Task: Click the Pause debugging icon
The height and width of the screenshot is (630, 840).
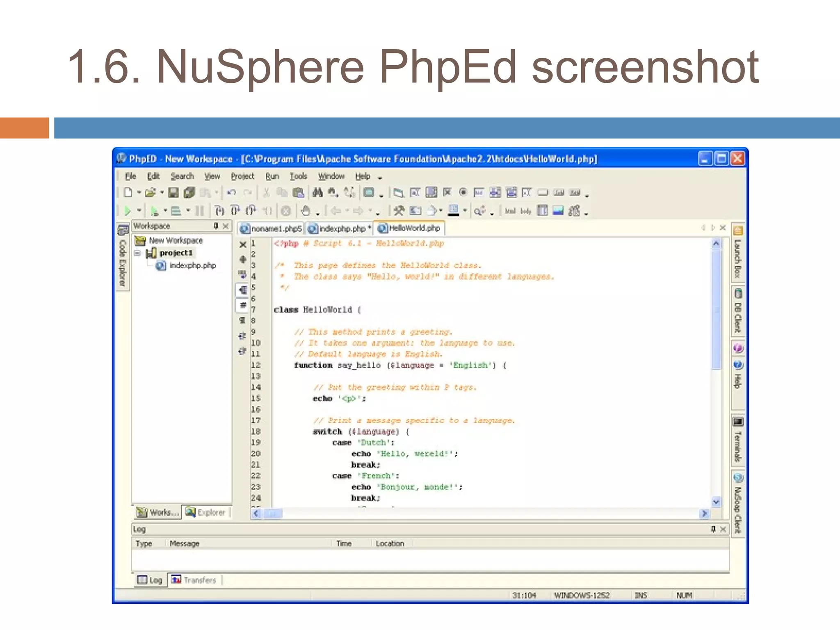Action: pos(200,211)
